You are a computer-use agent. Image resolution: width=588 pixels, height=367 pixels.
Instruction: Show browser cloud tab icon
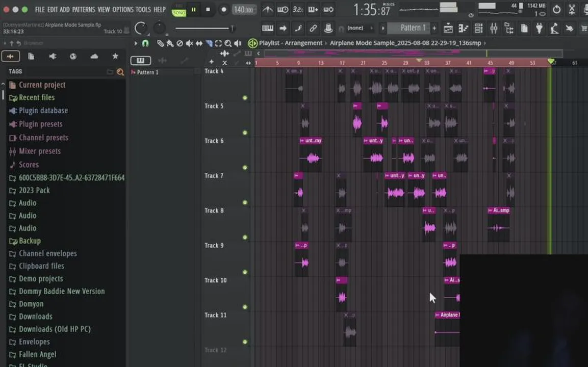click(94, 56)
